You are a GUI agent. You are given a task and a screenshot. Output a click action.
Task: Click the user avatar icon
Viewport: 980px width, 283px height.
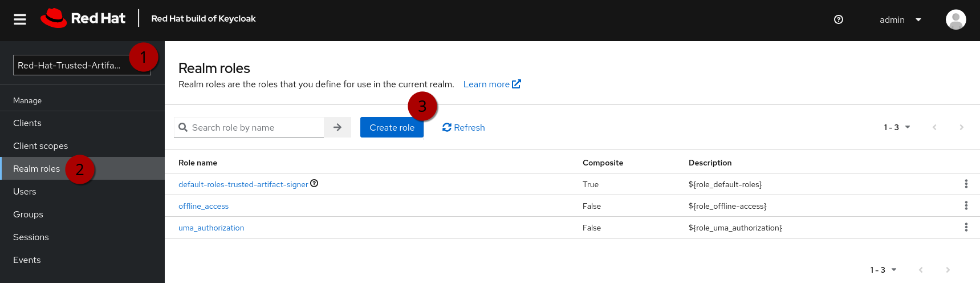(x=955, y=19)
